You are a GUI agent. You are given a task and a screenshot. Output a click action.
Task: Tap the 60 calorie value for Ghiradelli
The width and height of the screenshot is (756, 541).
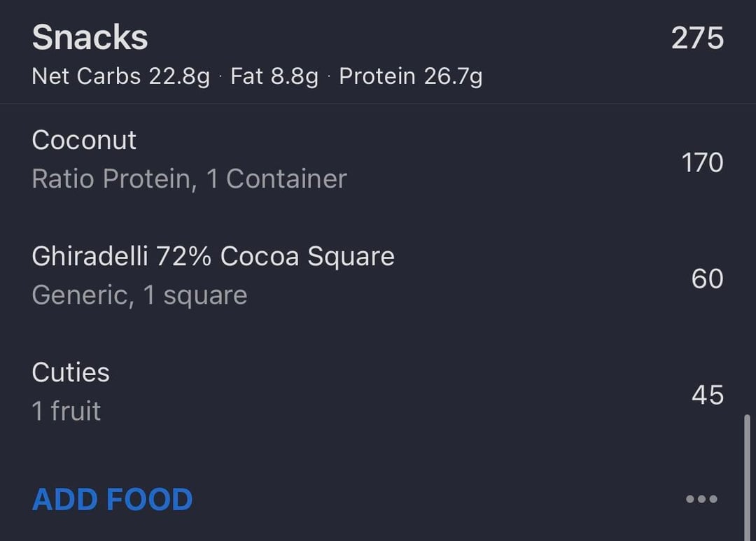(x=707, y=279)
